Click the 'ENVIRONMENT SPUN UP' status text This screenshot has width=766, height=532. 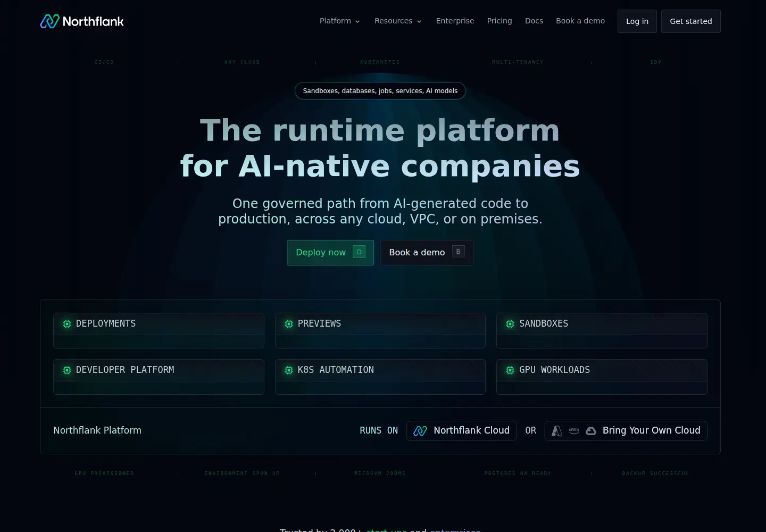tap(242, 473)
